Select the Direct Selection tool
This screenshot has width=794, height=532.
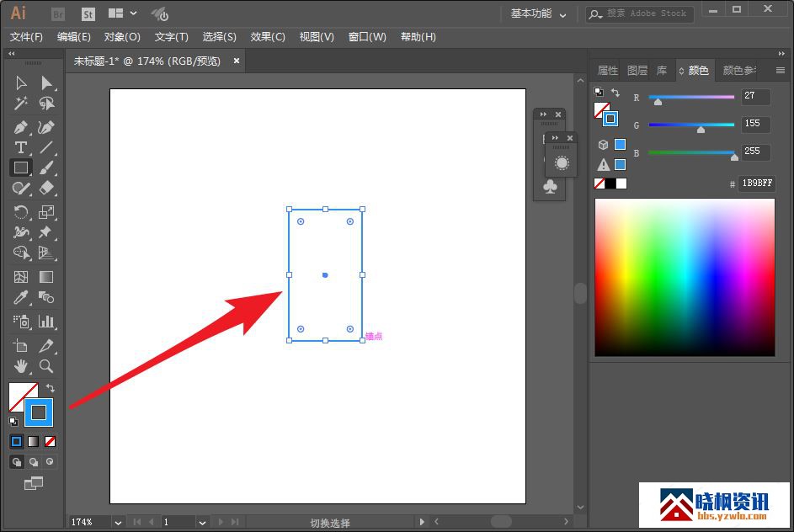46,82
